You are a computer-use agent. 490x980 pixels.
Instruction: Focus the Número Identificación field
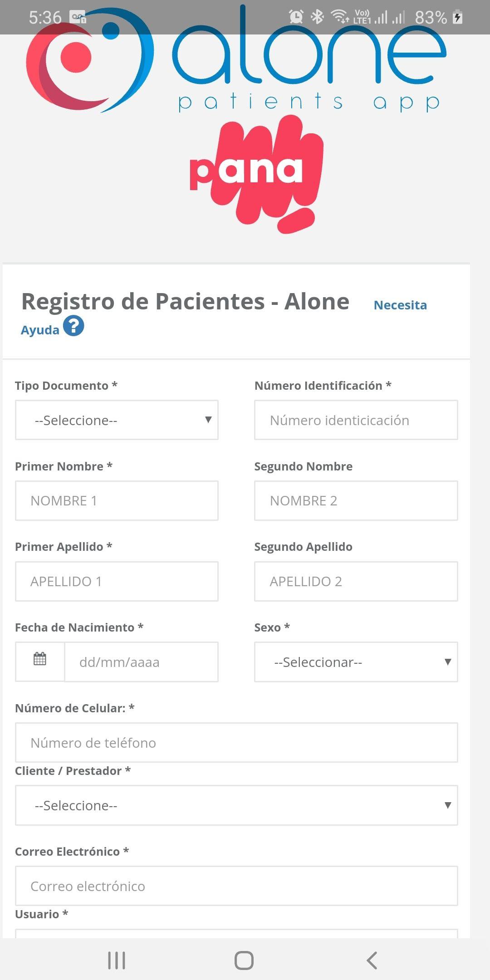click(356, 420)
